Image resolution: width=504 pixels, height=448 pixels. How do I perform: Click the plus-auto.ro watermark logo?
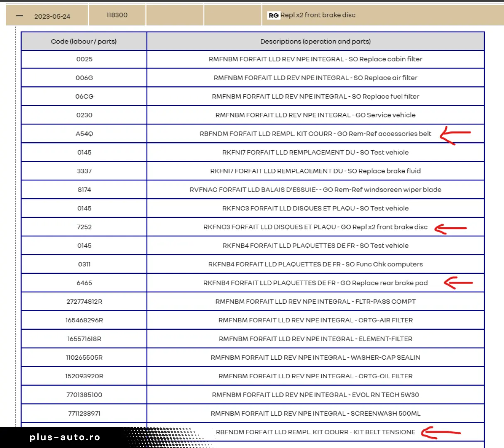[x=65, y=437]
